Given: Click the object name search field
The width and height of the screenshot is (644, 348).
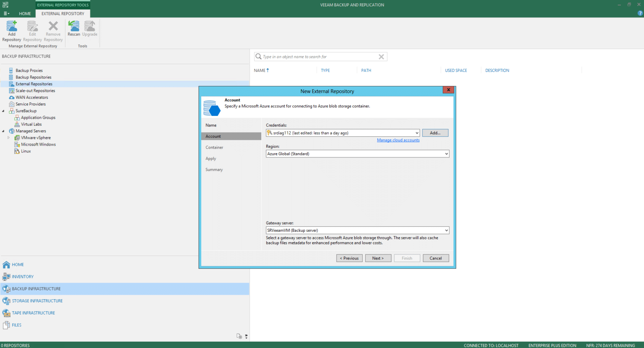Looking at the screenshot, I should pos(319,57).
